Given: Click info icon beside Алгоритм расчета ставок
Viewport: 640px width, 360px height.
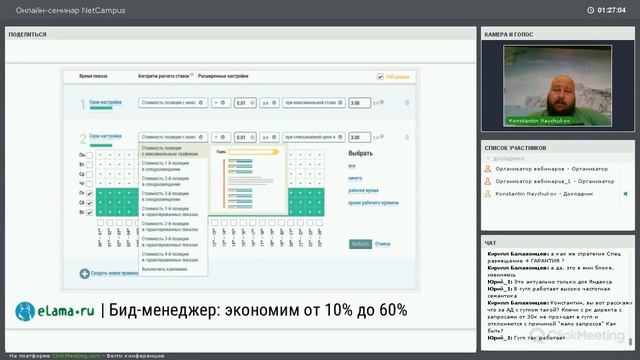Looking at the screenshot, I should point(192,75).
